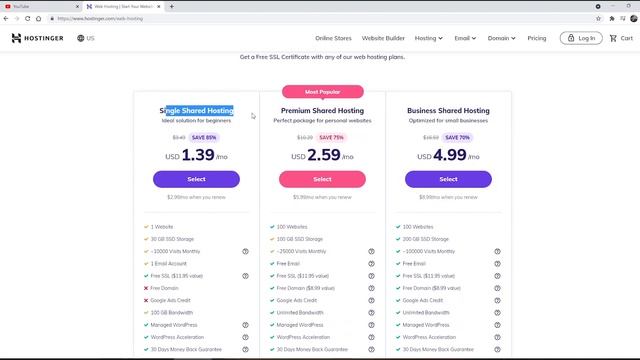Select the Premium Shared Hosting plan

click(x=322, y=179)
